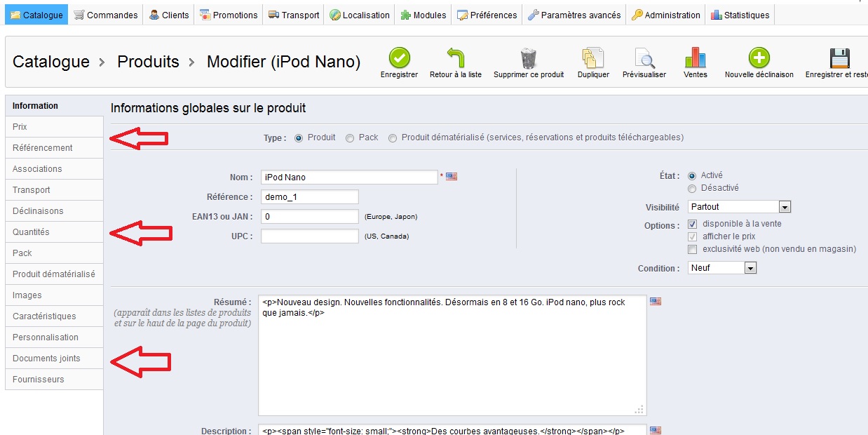Click the language flag beside Description field
The image size is (868, 435).
coord(656,430)
